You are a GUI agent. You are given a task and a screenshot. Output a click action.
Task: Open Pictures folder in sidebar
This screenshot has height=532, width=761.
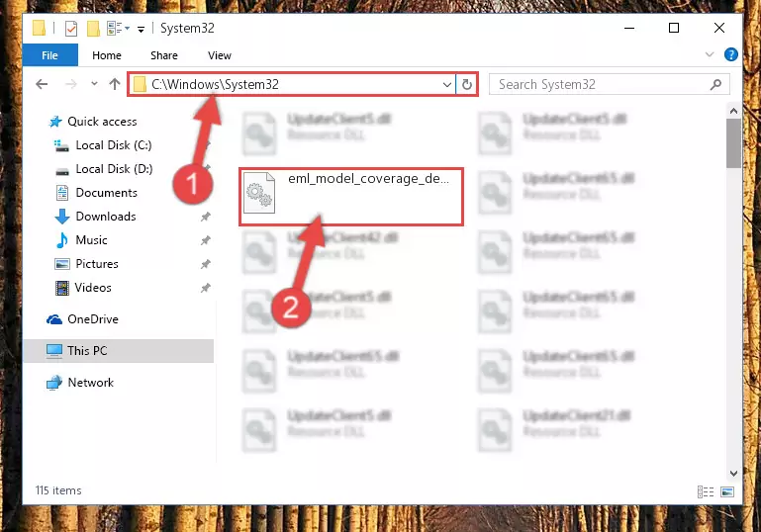[x=97, y=264]
